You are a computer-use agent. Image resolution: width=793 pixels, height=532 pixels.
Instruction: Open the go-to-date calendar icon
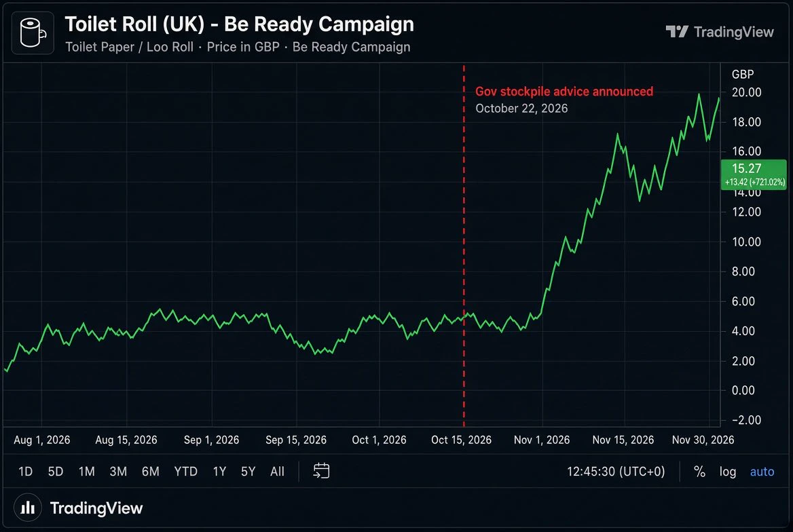tap(321, 471)
